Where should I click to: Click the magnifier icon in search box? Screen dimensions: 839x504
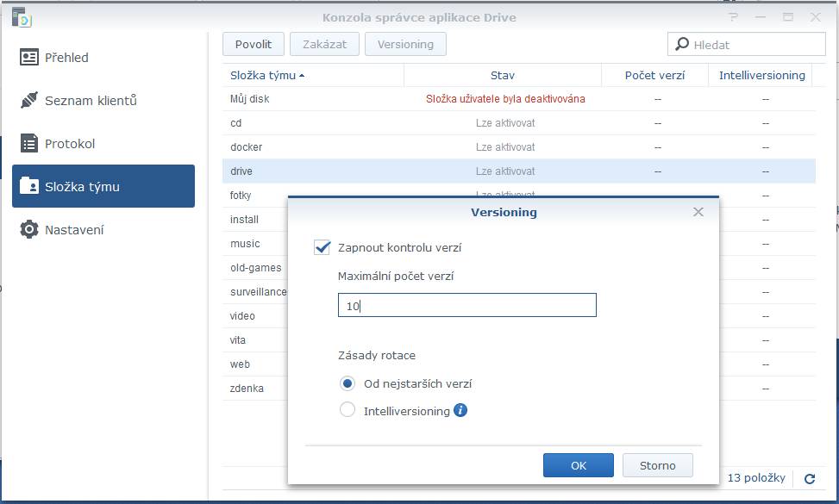682,45
